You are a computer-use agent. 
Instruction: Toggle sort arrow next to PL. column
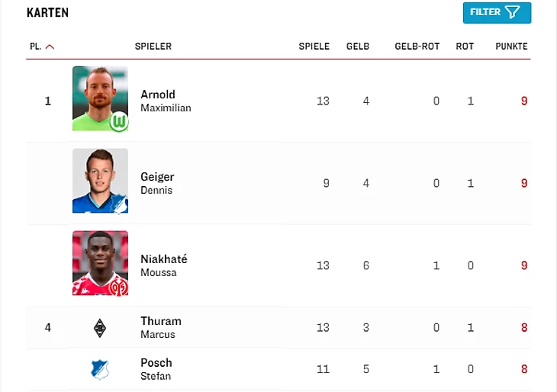coord(50,47)
